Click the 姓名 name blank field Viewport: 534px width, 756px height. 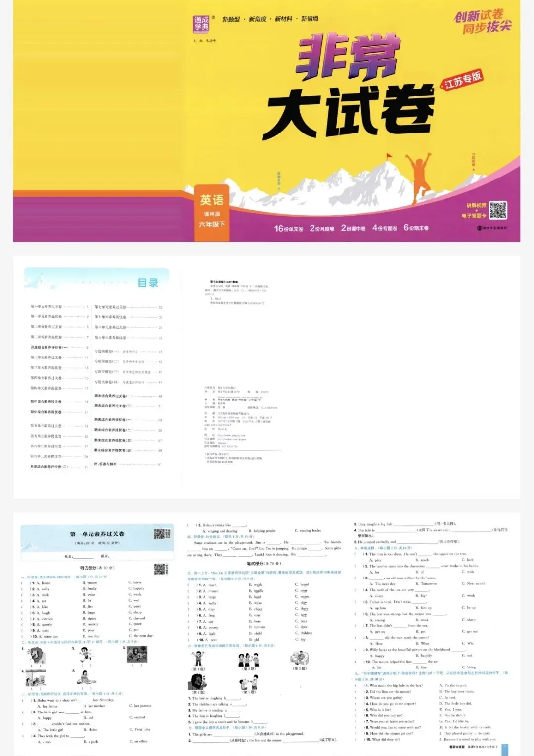coord(84,557)
